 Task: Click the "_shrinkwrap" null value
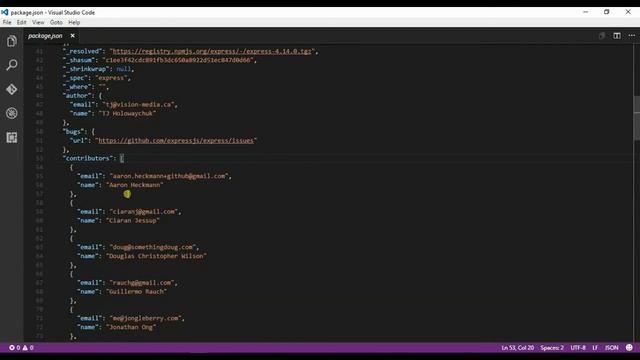[124, 69]
